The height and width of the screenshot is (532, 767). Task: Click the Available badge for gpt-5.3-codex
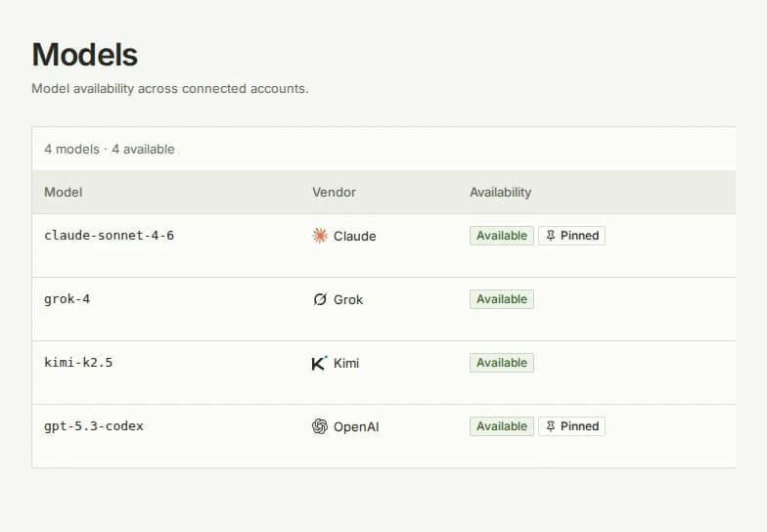(502, 426)
